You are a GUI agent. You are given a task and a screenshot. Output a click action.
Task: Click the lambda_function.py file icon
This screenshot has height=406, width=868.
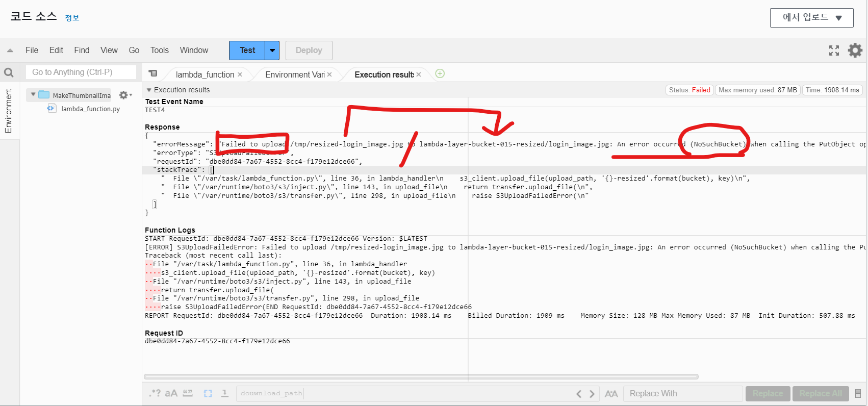[x=52, y=108]
